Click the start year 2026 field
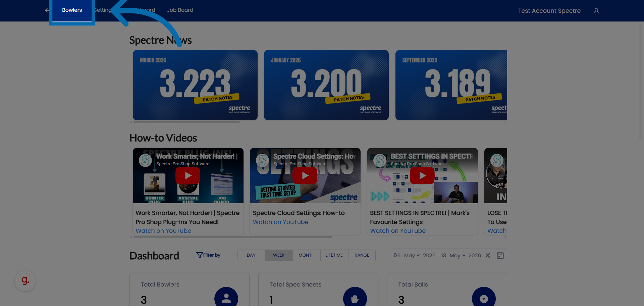 pyautogui.click(x=429, y=256)
